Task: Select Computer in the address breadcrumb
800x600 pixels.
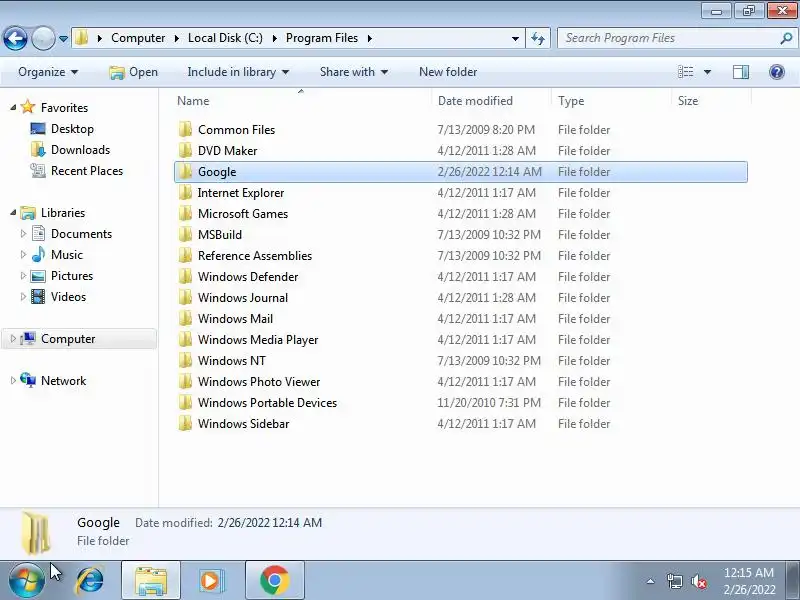Action: coord(138,38)
